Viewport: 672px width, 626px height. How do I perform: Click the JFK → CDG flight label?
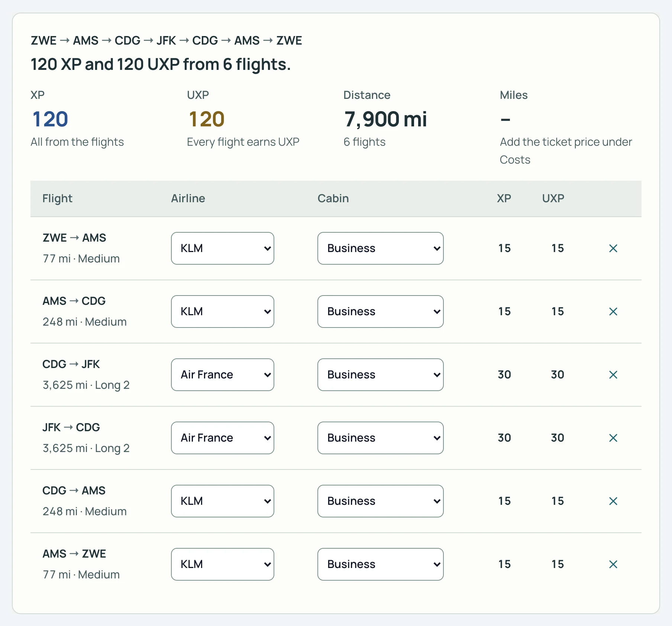tap(71, 427)
